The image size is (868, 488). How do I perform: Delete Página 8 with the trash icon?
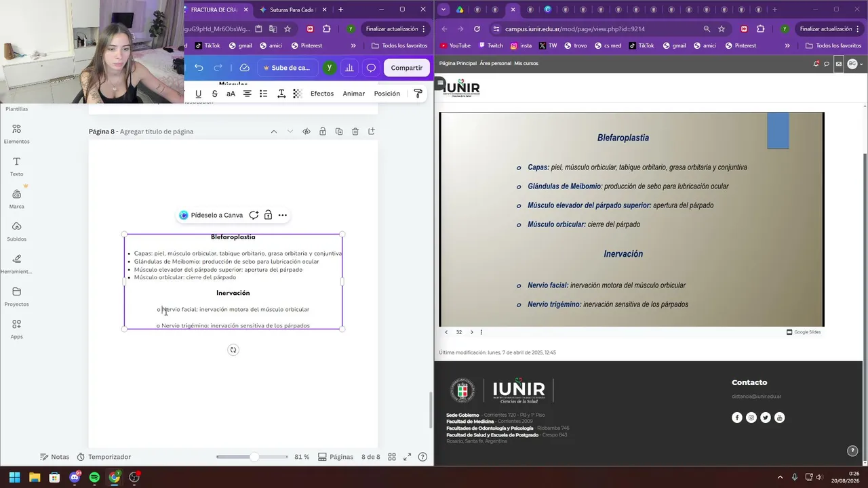355,131
